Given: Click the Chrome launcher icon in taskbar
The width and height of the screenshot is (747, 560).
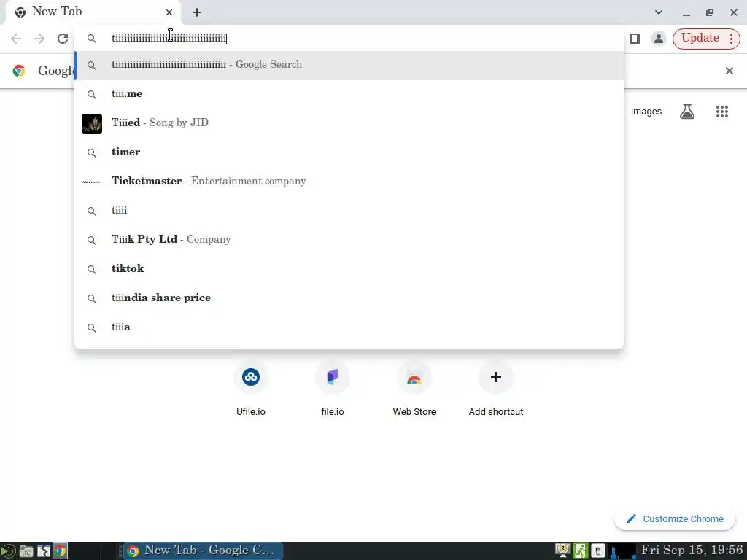Looking at the screenshot, I should pos(61,551).
